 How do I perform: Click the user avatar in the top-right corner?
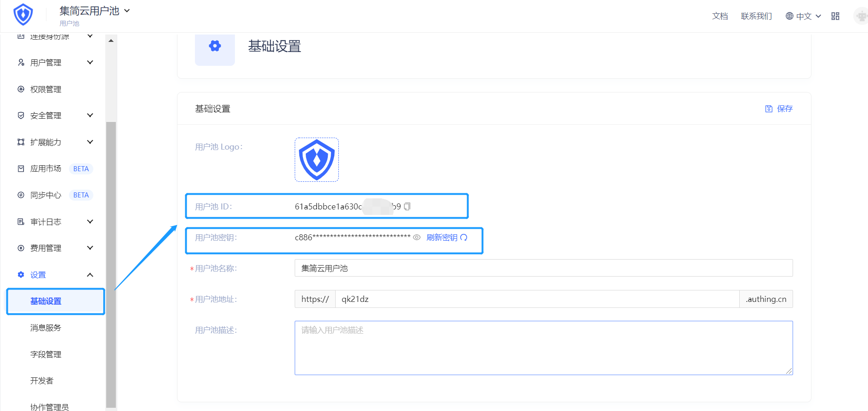click(x=861, y=16)
